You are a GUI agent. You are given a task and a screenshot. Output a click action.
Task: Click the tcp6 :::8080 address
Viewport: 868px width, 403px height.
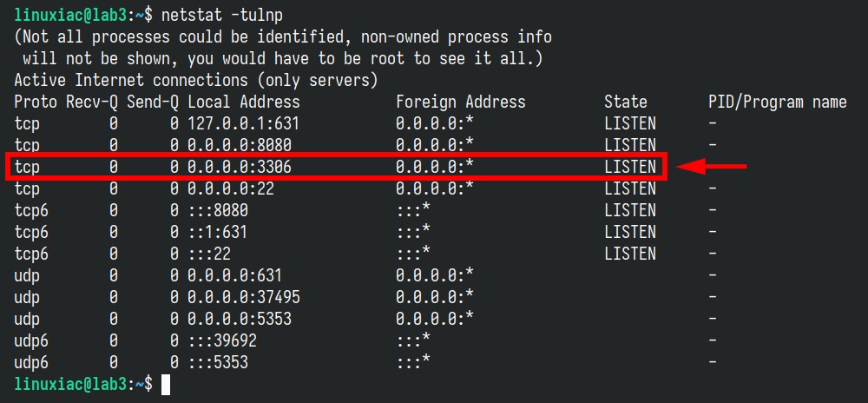(x=218, y=210)
